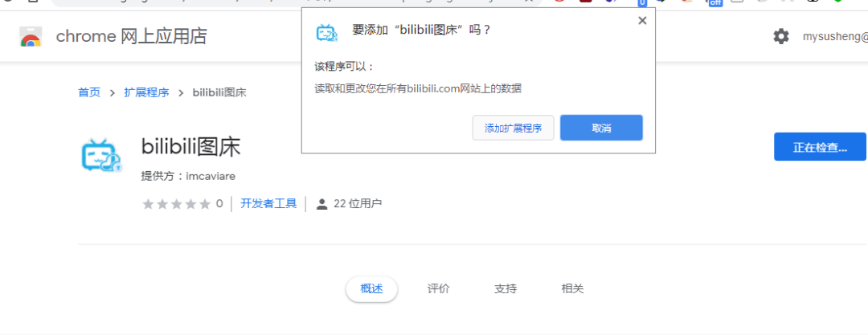The width and height of the screenshot is (868, 335).
Task: Click the permission line 读取和更改您在所有bilibili.com网站上的数据
Action: tap(418, 88)
